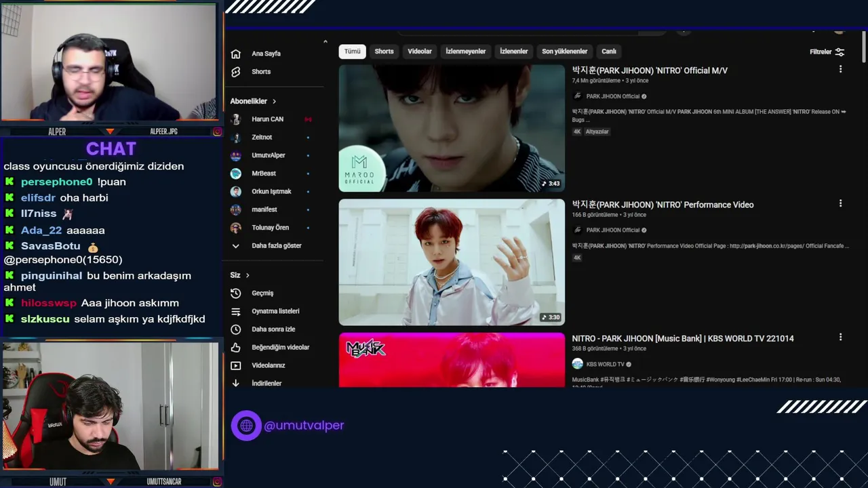The width and height of the screenshot is (868, 488).
Task: Open PARK JIHOON Official channel under Performance Video
Action: pos(613,230)
